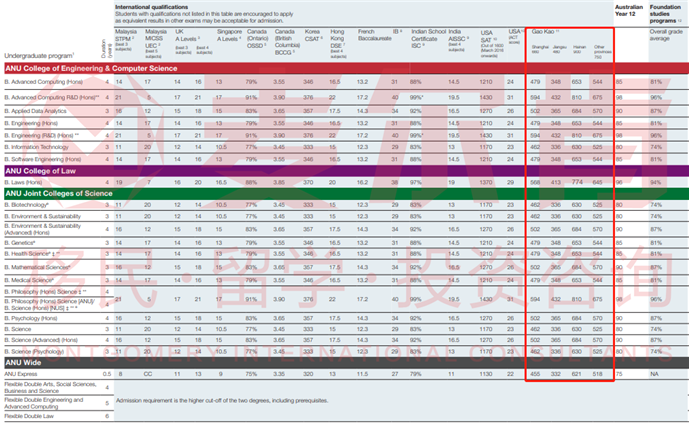This screenshot has height=424, width=689.
Task: Click the '1370' SAT score for Laws
Action: [x=486, y=182]
